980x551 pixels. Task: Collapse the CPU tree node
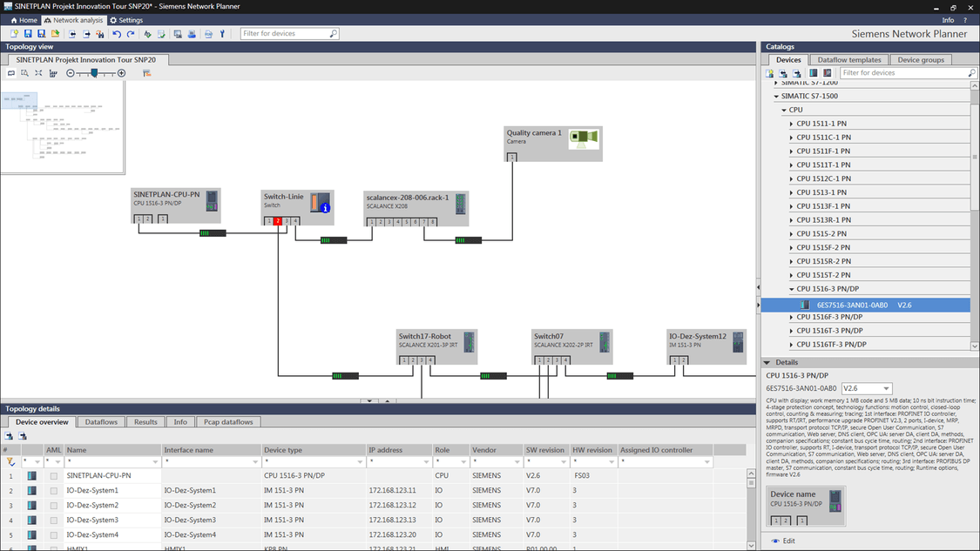[784, 110]
